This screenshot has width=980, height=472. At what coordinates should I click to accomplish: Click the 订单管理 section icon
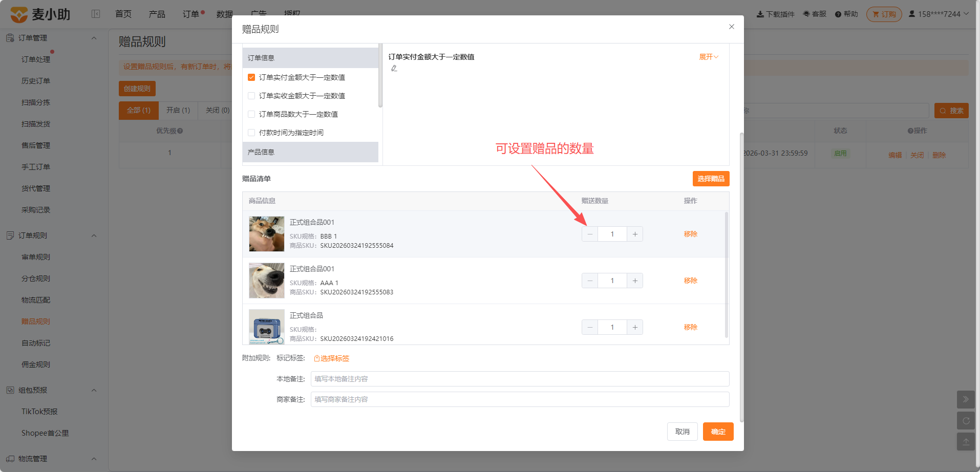(10, 38)
